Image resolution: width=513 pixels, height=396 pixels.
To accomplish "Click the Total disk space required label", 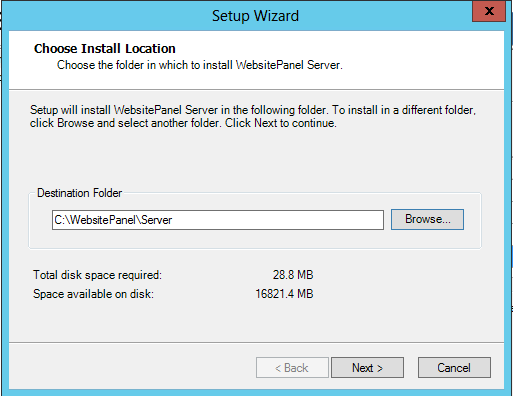I will [x=97, y=275].
